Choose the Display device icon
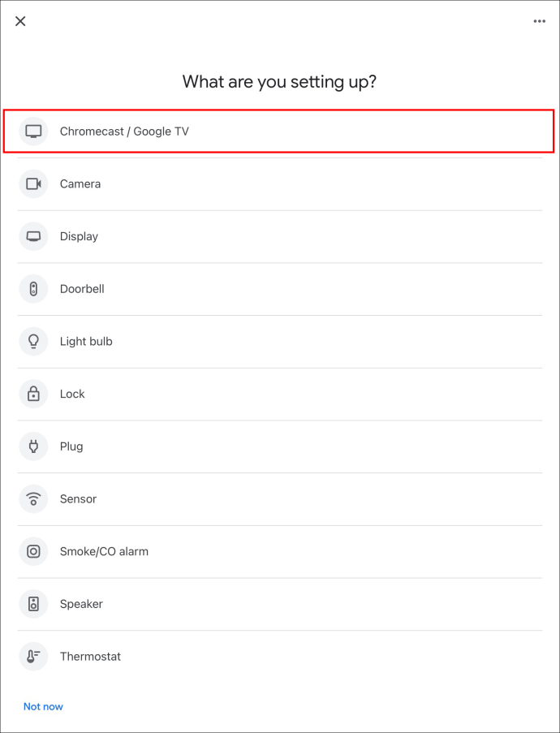The height and width of the screenshot is (733, 560). 33,236
